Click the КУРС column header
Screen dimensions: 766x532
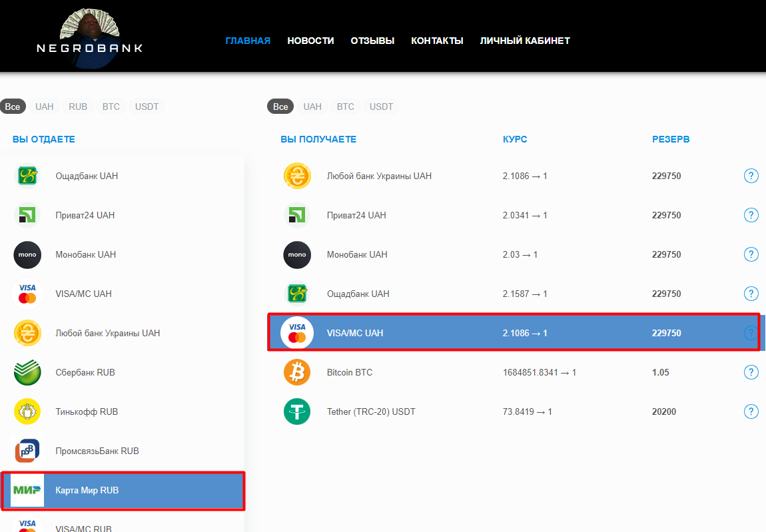[x=515, y=139]
